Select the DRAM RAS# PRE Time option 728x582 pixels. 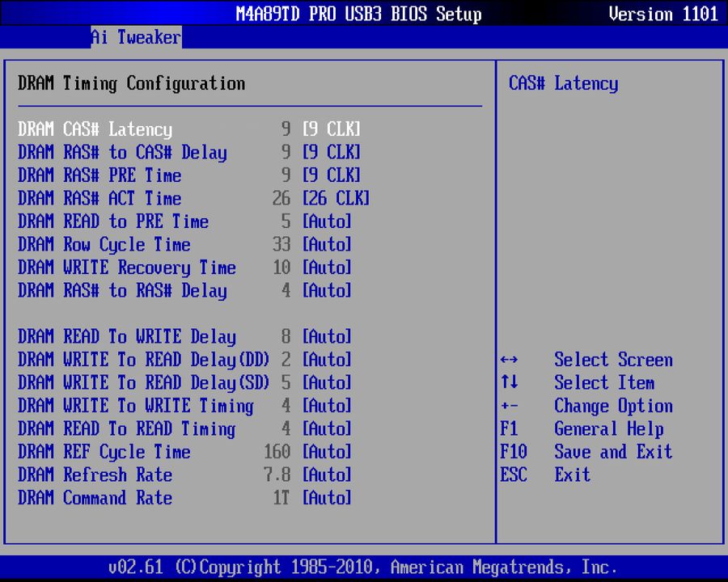tap(332, 175)
